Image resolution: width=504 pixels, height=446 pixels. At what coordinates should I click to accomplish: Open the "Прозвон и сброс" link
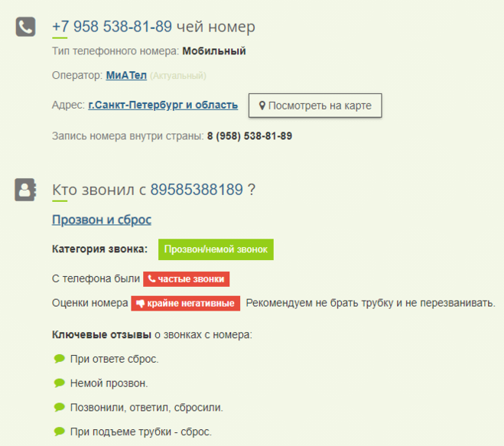click(x=102, y=220)
